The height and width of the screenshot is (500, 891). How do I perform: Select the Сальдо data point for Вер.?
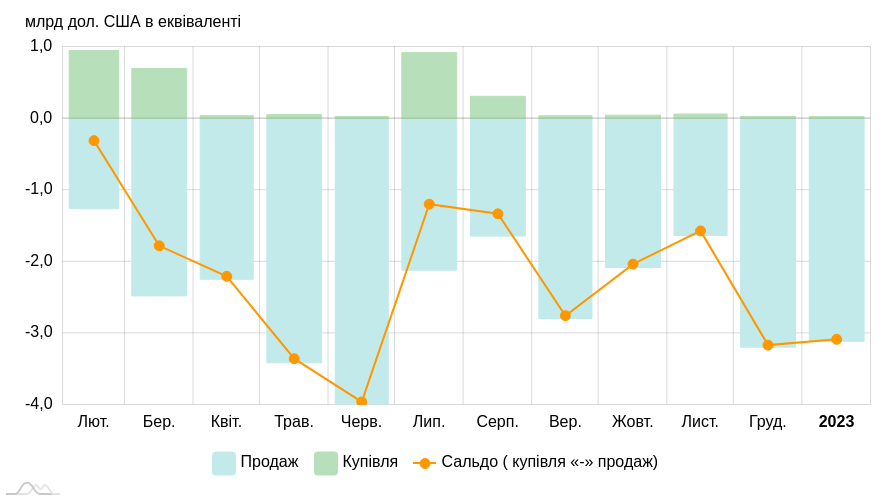click(x=565, y=315)
